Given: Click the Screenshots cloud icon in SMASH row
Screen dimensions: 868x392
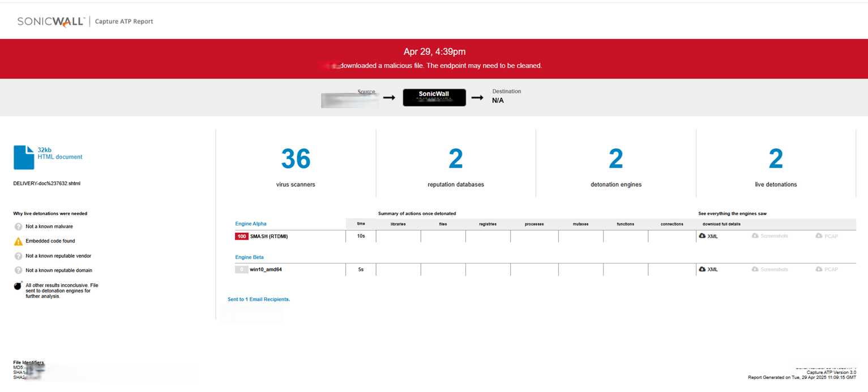Looking at the screenshot, I should pos(755,236).
